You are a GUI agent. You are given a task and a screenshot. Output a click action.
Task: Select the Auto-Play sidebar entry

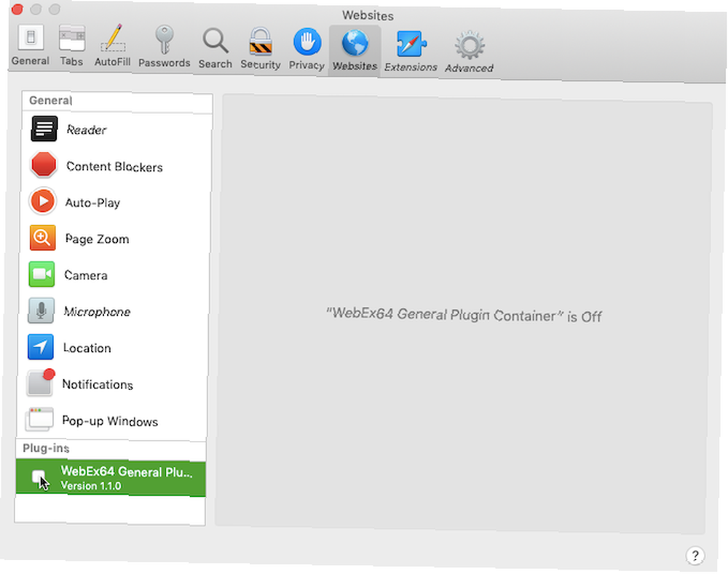click(115, 202)
